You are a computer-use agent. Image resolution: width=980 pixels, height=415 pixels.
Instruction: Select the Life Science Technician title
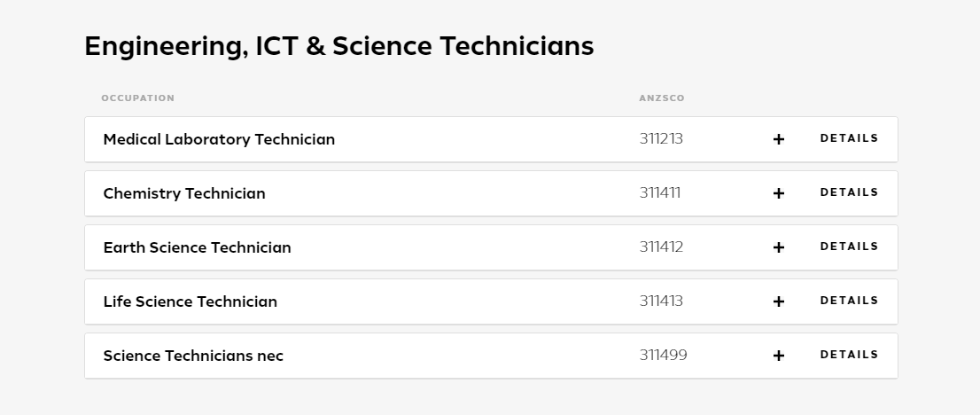tap(190, 301)
